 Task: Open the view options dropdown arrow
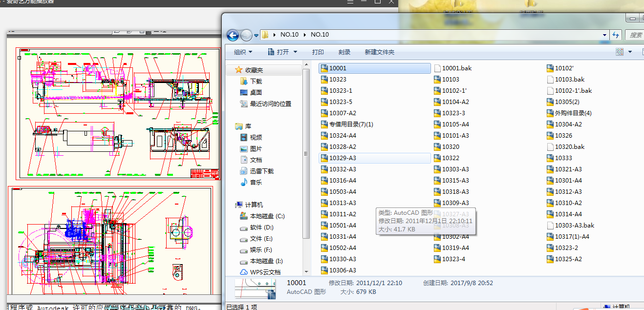coord(630,52)
